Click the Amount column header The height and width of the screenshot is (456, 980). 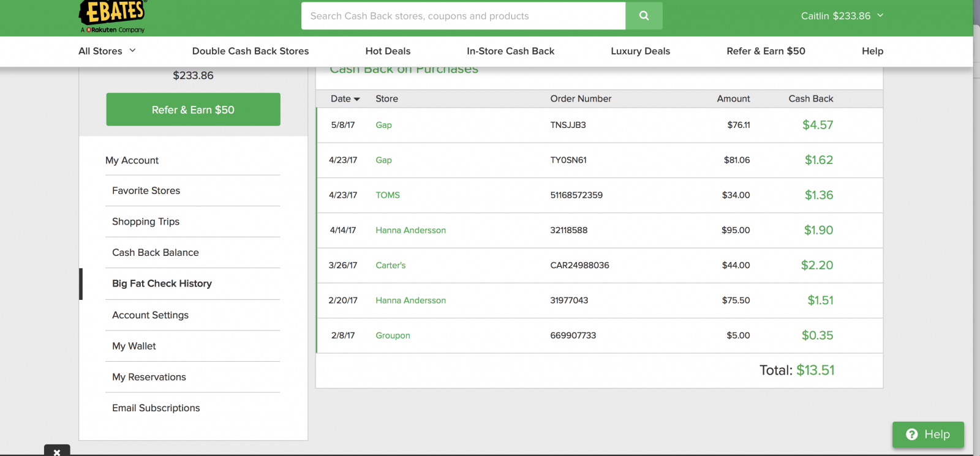click(x=733, y=99)
